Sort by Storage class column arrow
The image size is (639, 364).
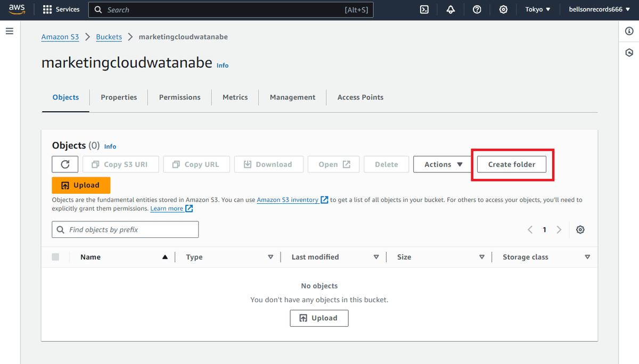pos(587,257)
